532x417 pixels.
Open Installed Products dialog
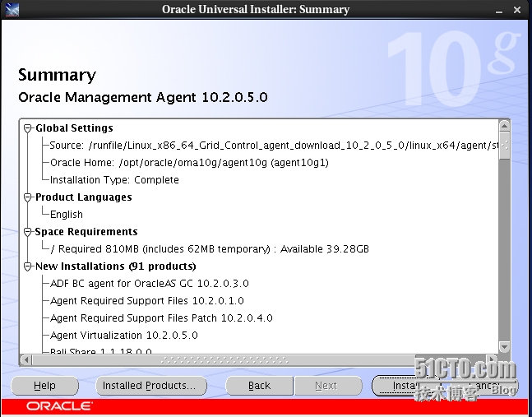tap(151, 386)
